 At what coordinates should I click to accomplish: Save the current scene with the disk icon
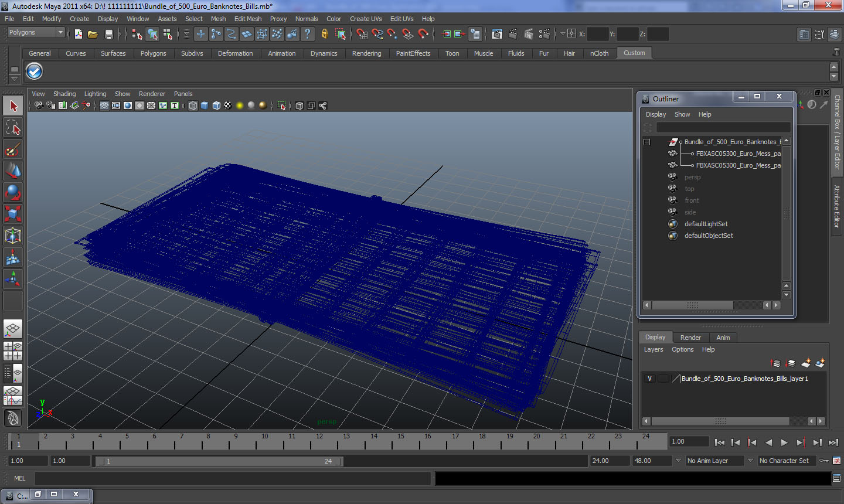[108, 34]
